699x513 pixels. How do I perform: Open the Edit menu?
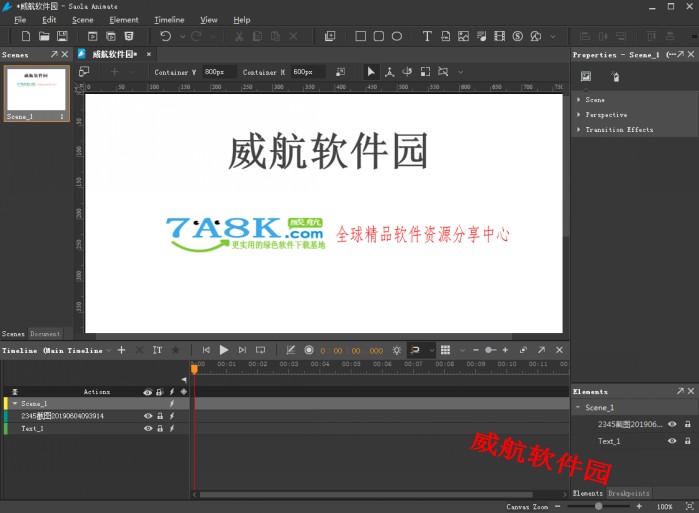pyautogui.click(x=49, y=20)
